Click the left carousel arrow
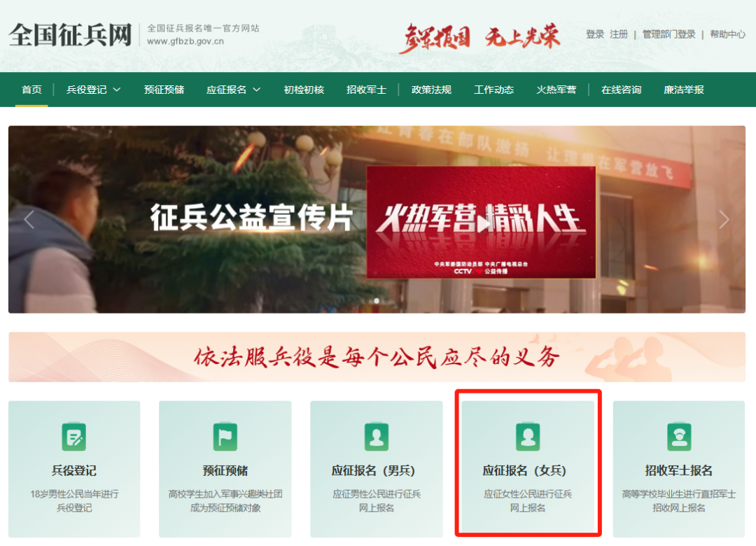 coord(28,219)
